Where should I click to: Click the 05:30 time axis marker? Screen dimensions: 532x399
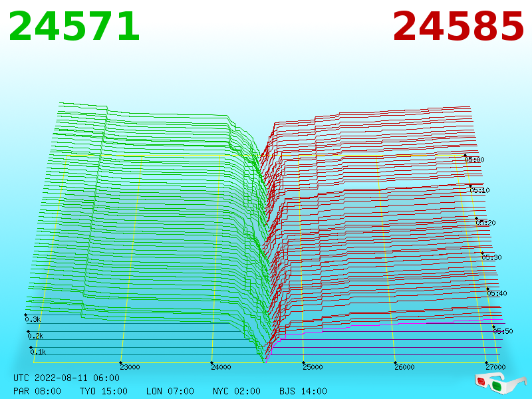click(x=491, y=257)
